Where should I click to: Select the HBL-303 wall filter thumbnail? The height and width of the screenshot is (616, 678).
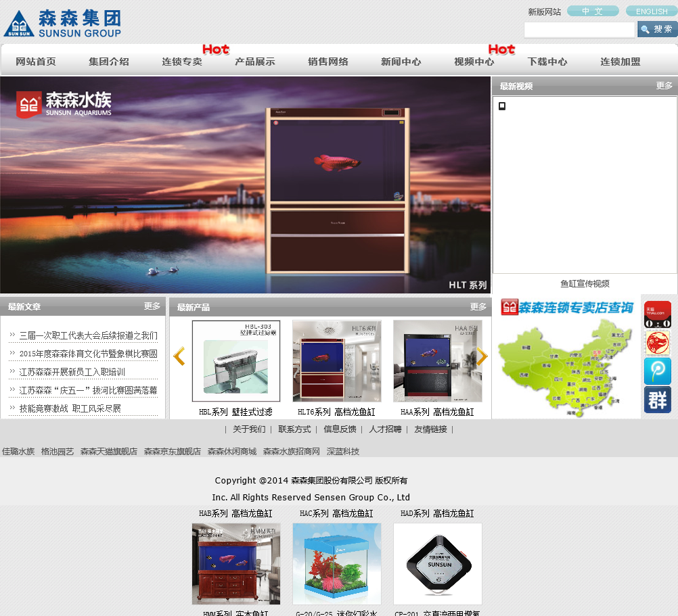[x=236, y=361]
